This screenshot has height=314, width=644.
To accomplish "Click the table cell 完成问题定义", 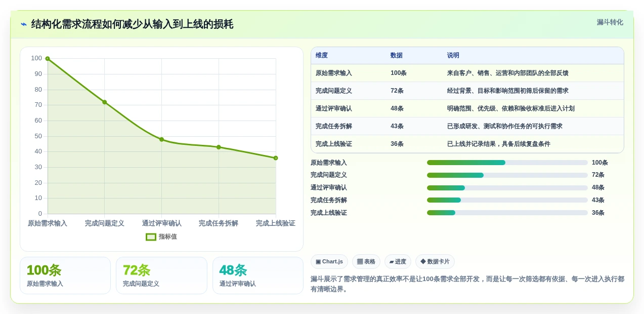I will (334, 91).
